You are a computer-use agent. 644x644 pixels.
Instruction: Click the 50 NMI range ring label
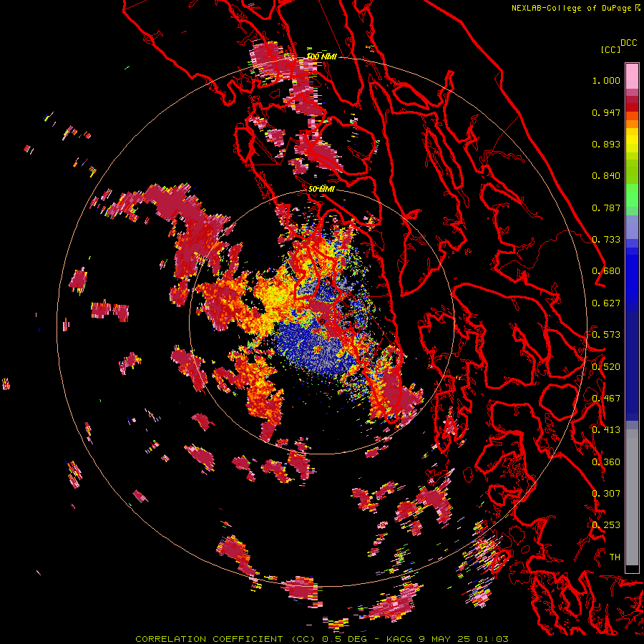coord(321,189)
